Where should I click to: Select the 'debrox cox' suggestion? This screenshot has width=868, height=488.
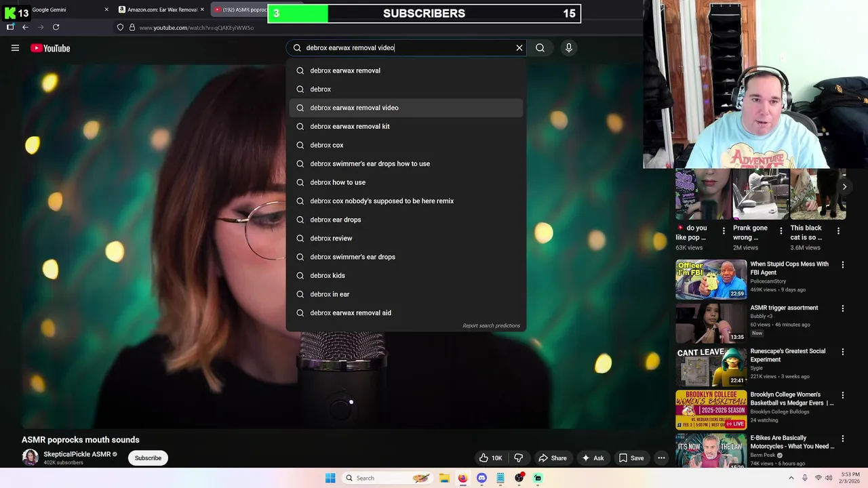(x=406, y=145)
